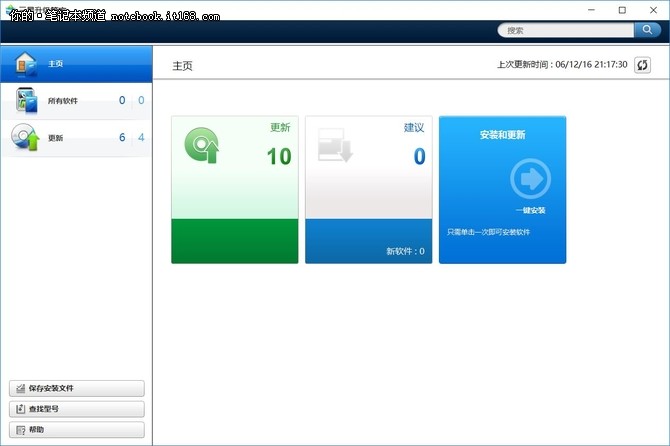Click the number 10 in 更新 tile

pos(278,157)
